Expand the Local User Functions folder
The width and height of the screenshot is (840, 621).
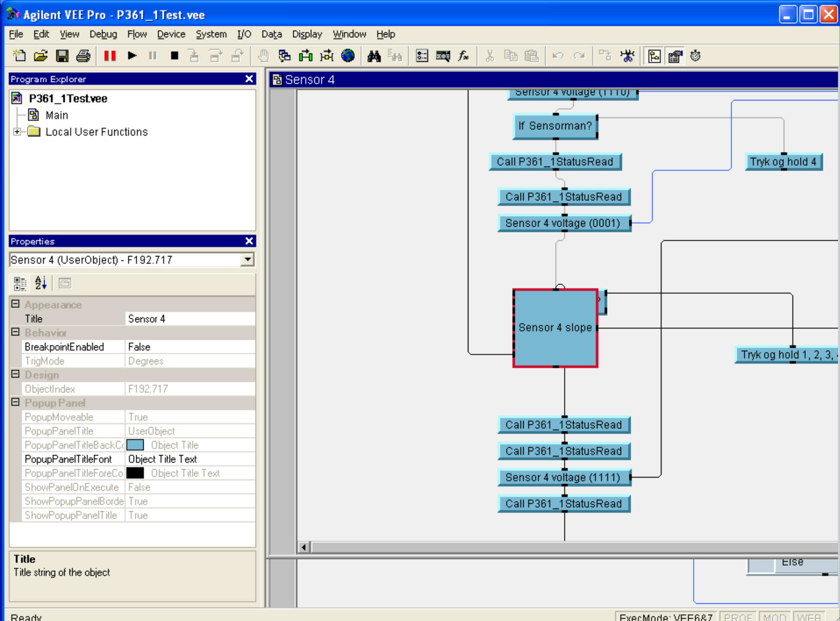point(17,132)
